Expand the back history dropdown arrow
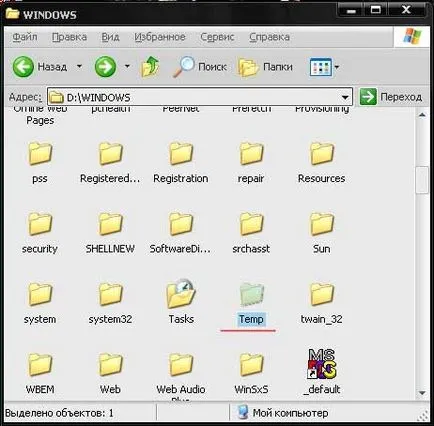 click(x=79, y=66)
